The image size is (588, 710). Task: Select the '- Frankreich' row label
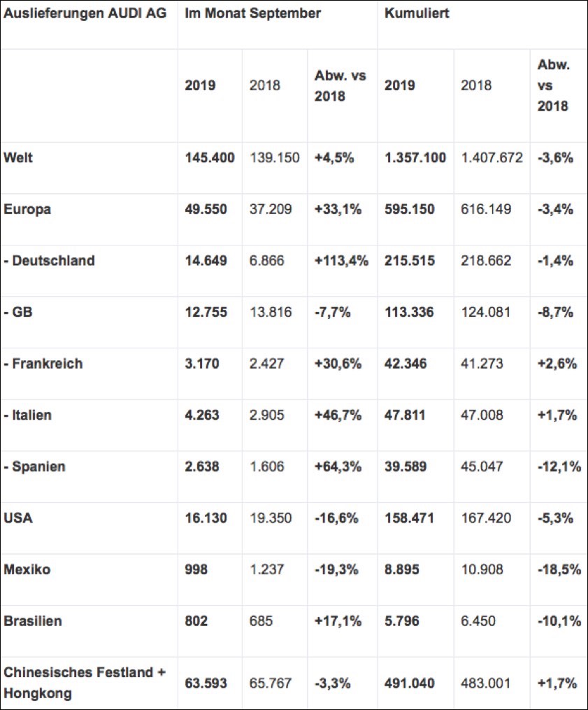tap(43, 364)
